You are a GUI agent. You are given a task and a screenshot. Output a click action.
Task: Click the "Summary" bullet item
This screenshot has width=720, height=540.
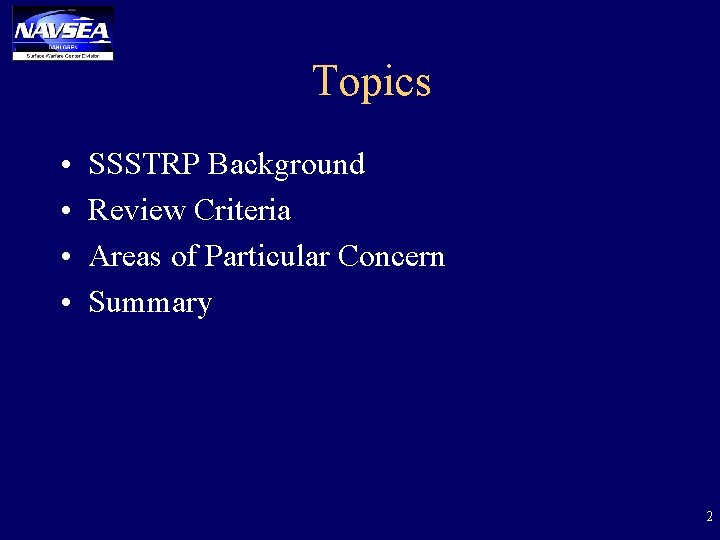[x=150, y=303]
